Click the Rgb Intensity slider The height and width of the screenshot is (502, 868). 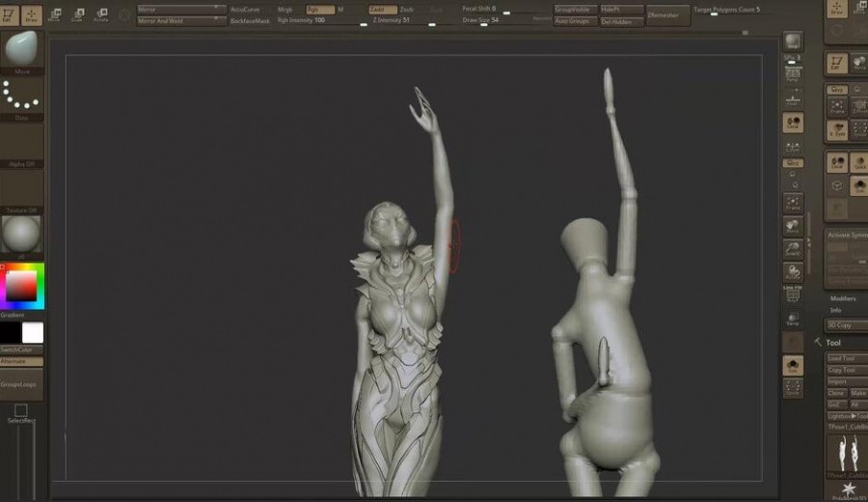pos(322,21)
